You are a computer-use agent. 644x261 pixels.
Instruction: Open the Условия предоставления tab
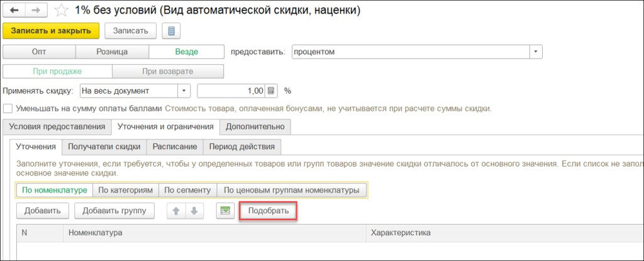point(57,126)
